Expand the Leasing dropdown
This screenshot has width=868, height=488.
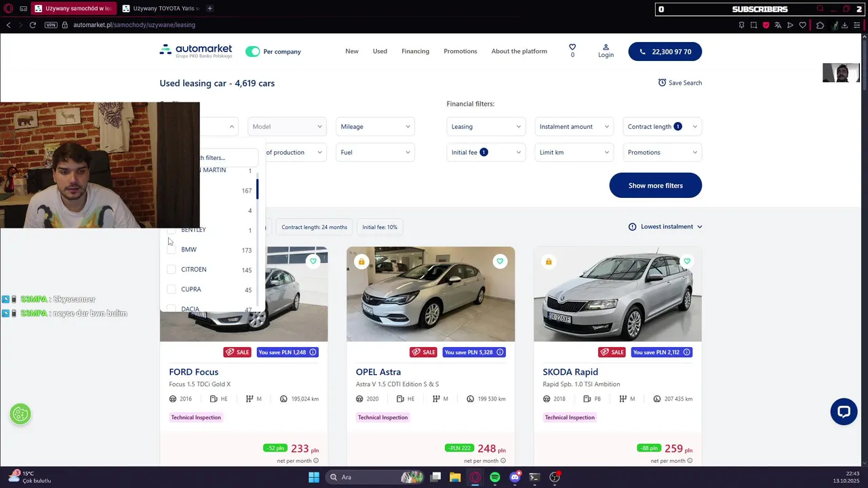pyautogui.click(x=486, y=127)
